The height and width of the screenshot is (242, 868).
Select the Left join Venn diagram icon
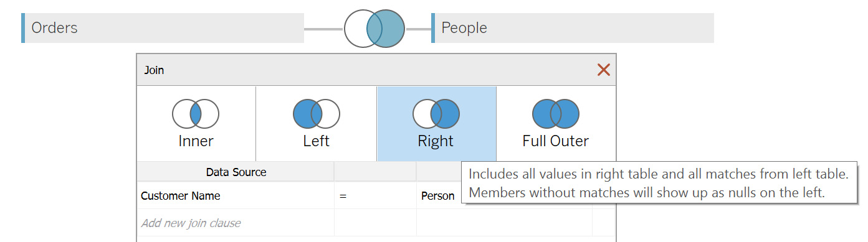click(x=316, y=114)
